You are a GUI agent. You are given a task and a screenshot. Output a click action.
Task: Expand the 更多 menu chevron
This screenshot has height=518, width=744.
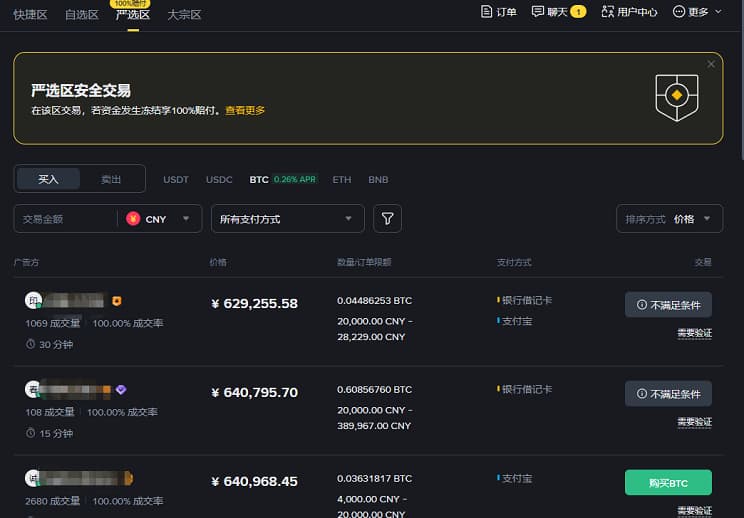[718, 11]
